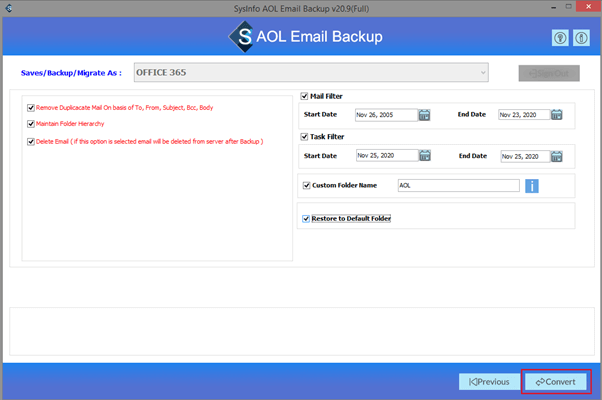The image size is (602, 400).
Task: Click the Custom Folder Name text field
Action: pos(458,185)
